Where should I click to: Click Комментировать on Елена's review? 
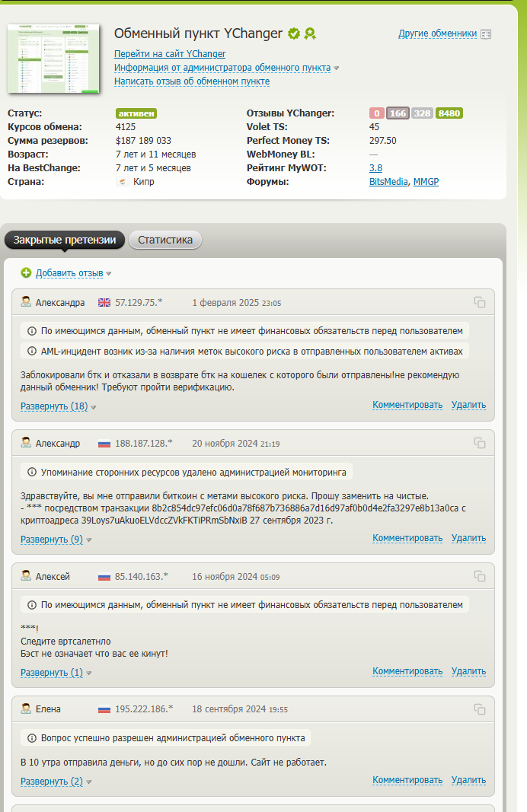[x=407, y=780]
